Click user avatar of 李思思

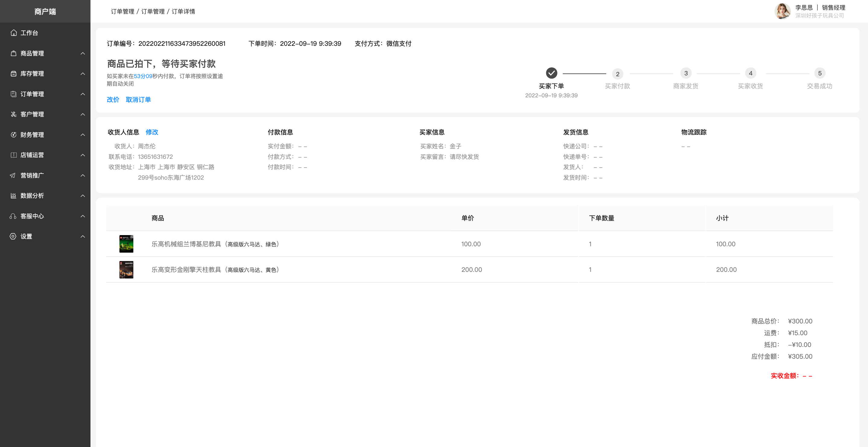click(x=782, y=11)
